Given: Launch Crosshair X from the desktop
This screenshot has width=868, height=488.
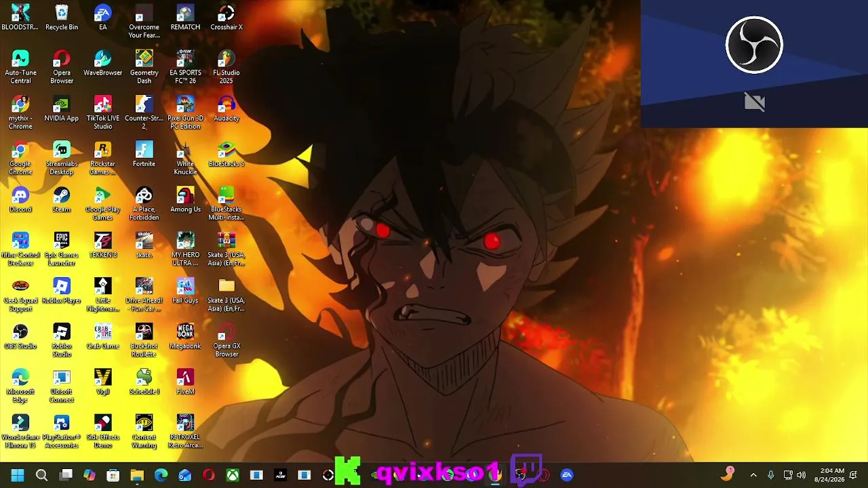Looking at the screenshot, I should [x=226, y=18].
